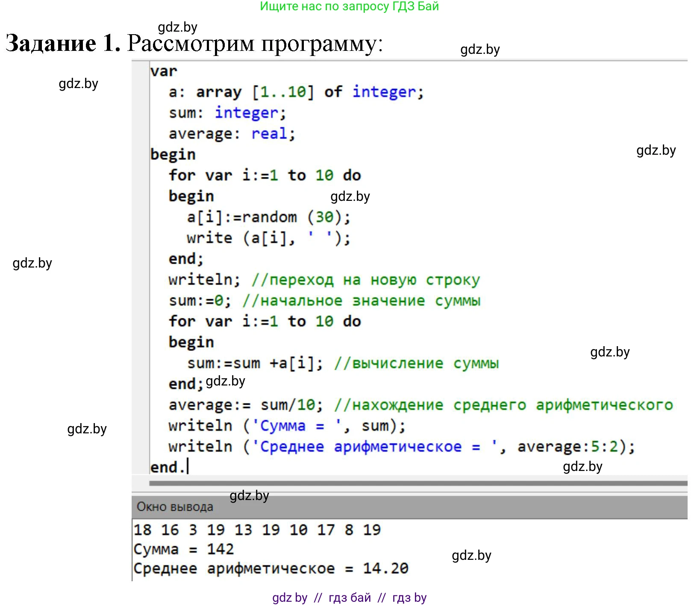The width and height of the screenshot is (700, 606).
Task: Click the "a[i]:=random (30);" statement
Action: pos(268,217)
